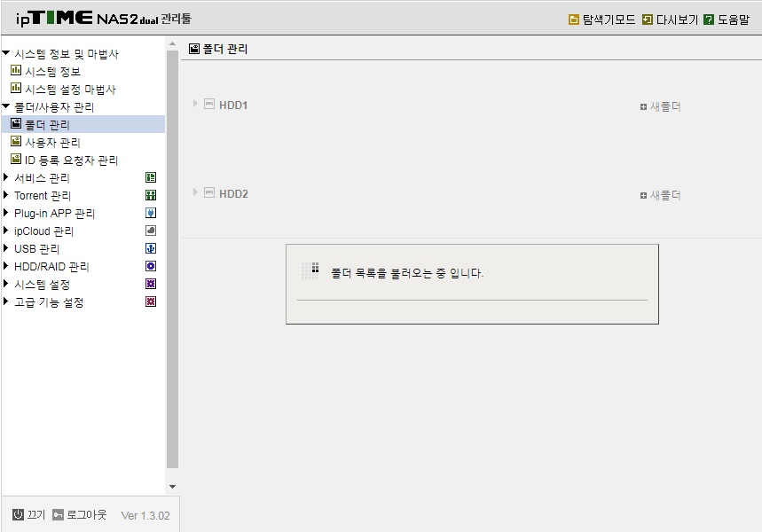
Task: Click the HDD2 drive icon
Action: point(209,193)
